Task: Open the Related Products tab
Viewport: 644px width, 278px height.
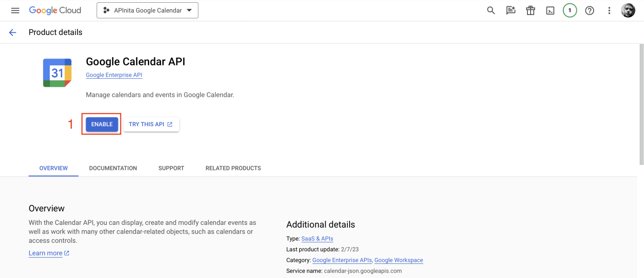Action: click(233, 168)
